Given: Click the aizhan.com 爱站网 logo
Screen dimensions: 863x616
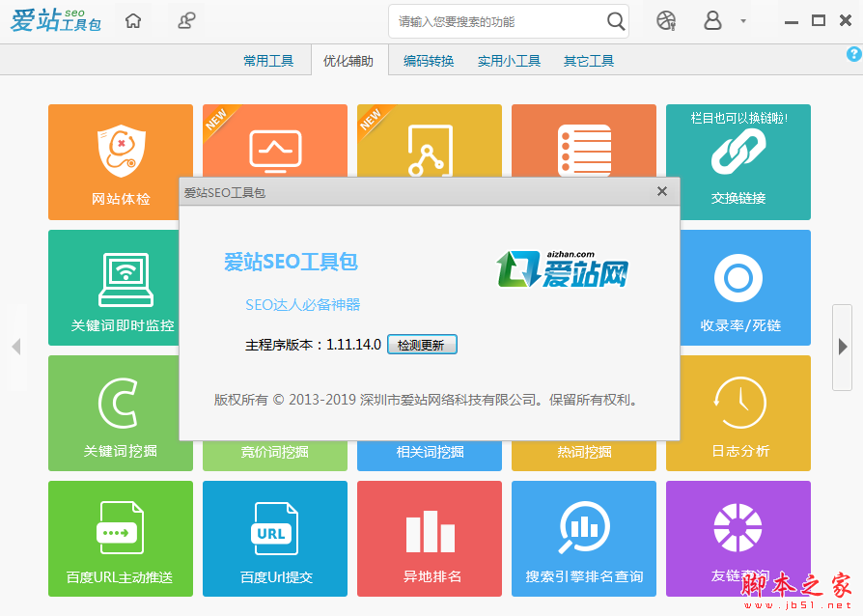Looking at the screenshot, I should coord(562,269).
